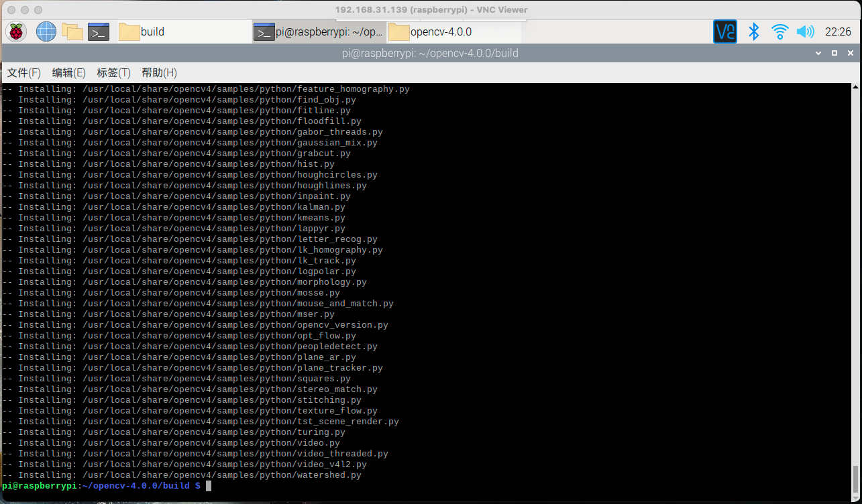Open the 文件(F) menu
The image size is (862, 504).
click(24, 72)
